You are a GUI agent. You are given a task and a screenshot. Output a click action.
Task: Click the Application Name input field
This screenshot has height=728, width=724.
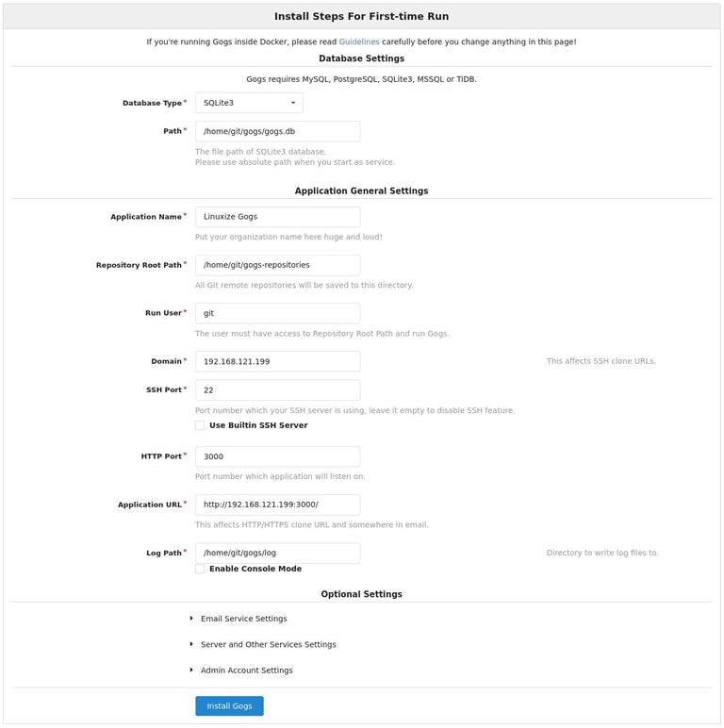[x=277, y=217]
